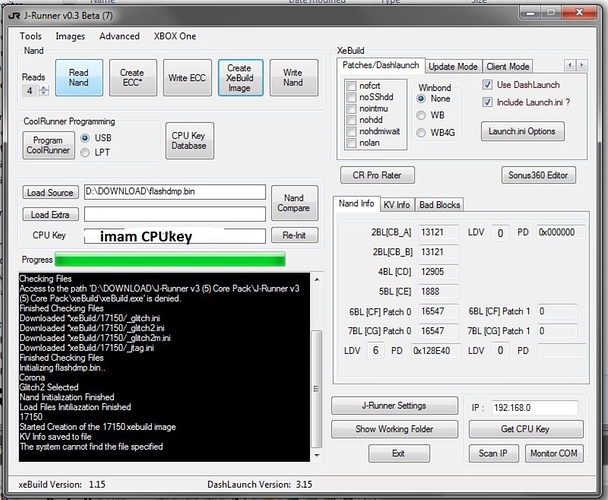Increase the Reads count stepper
Image resolution: width=608 pixels, height=500 pixels.
(x=44, y=88)
